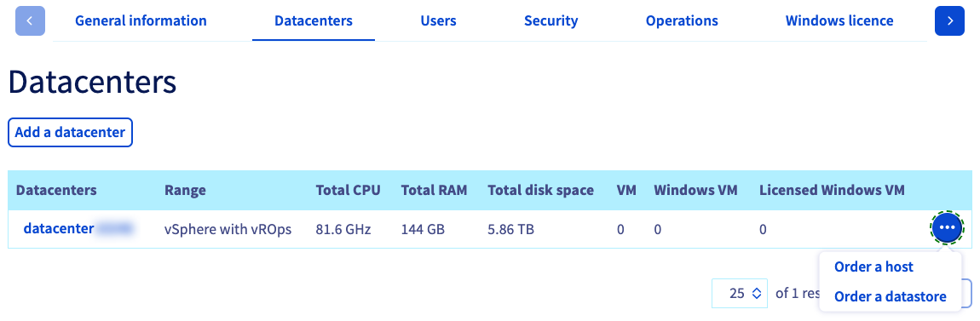Click the Licensed Windows VM column header
The height and width of the screenshot is (321, 980).
(832, 190)
